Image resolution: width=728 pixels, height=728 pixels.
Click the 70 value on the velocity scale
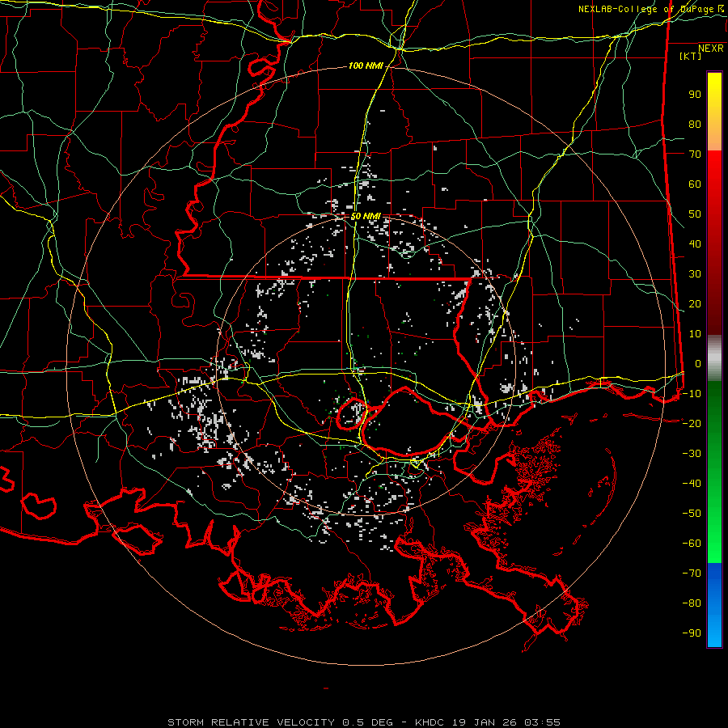pos(695,154)
